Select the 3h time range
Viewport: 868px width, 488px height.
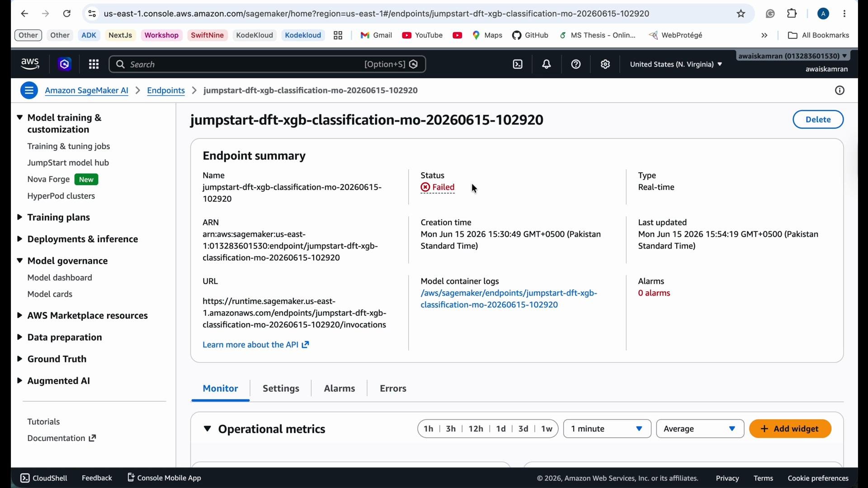click(451, 429)
